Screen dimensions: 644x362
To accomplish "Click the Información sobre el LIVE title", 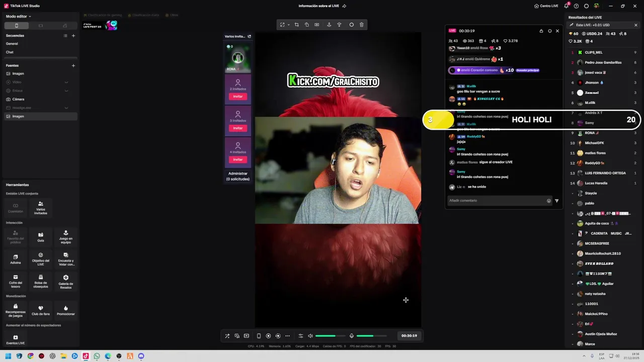I will pyautogui.click(x=319, y=6).
